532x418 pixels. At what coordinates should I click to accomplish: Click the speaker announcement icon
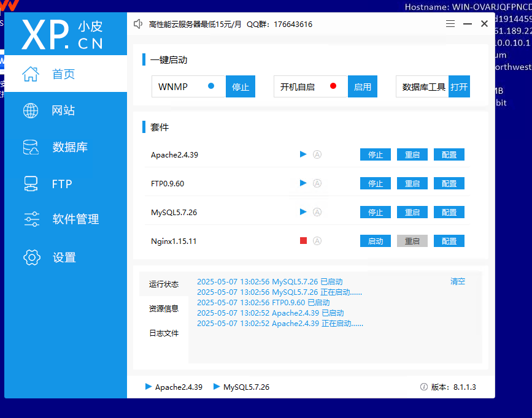(137, 24)
